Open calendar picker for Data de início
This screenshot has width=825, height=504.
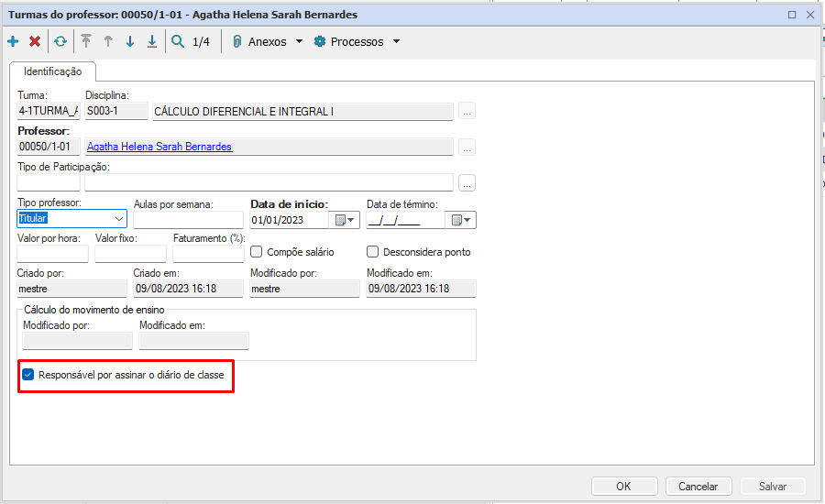345,220
